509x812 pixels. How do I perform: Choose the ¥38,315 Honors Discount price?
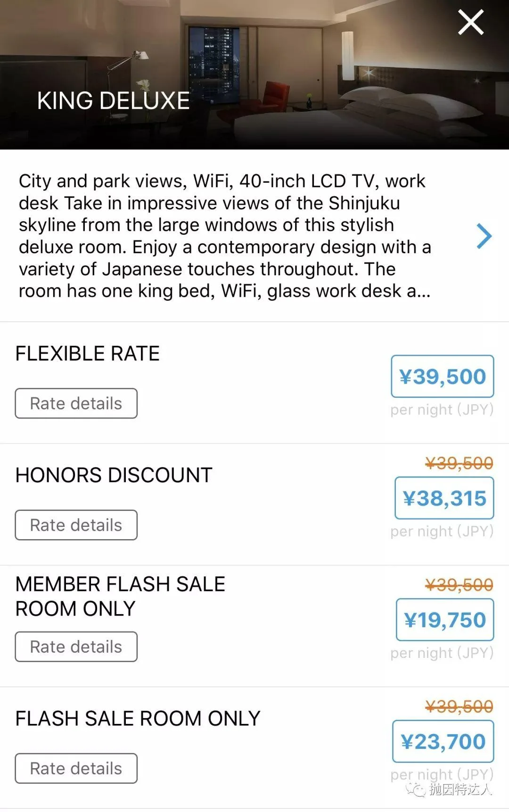click(x=444, y=498)
